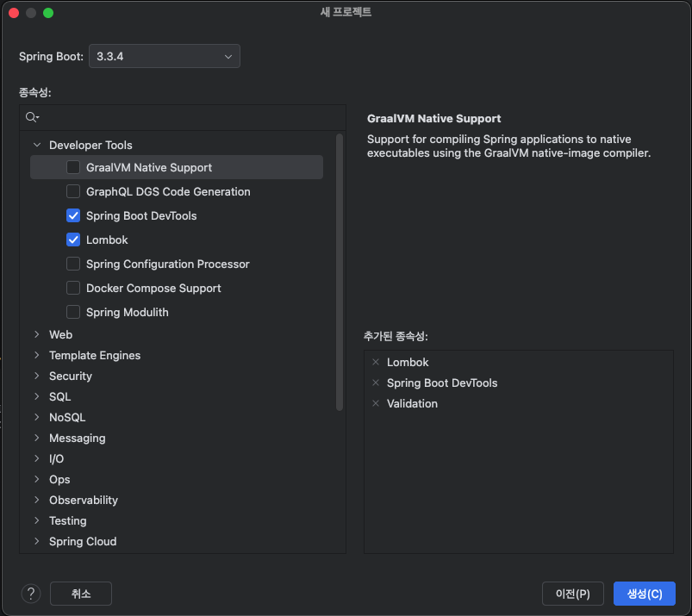Click the 생성(C) create button
Viewport: 692px width, 616px height.
(645, 594)
